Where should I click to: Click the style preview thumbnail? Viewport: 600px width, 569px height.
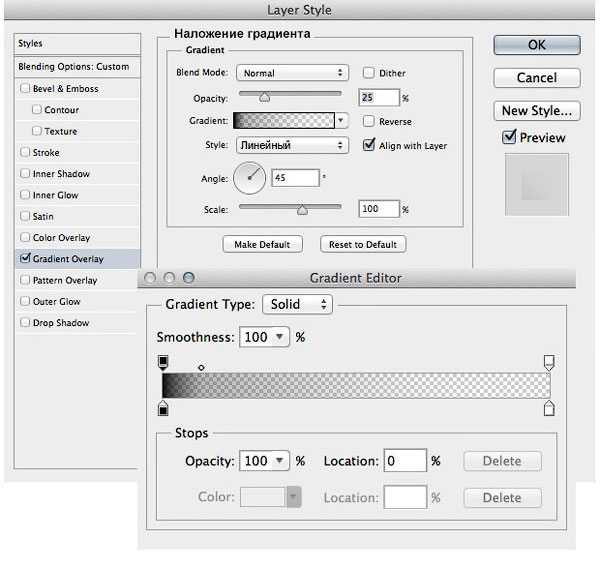tap(536, 184)
